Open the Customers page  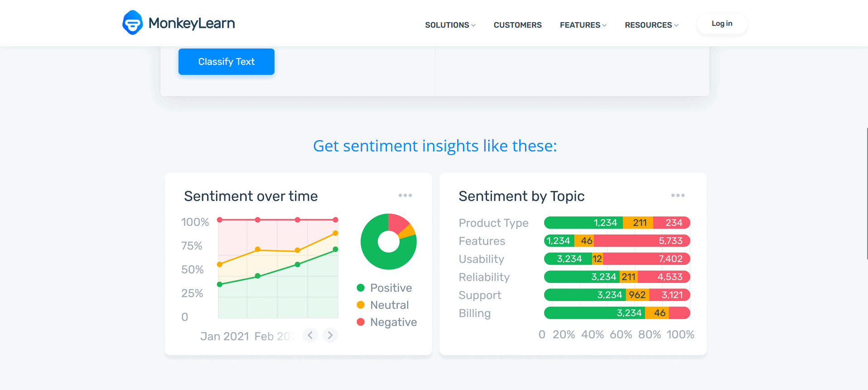518,25
